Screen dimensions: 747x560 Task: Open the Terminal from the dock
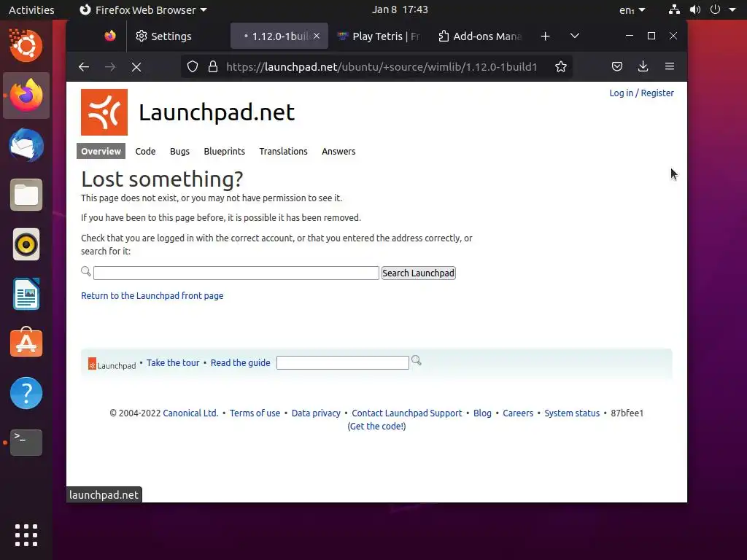point(26,443)
